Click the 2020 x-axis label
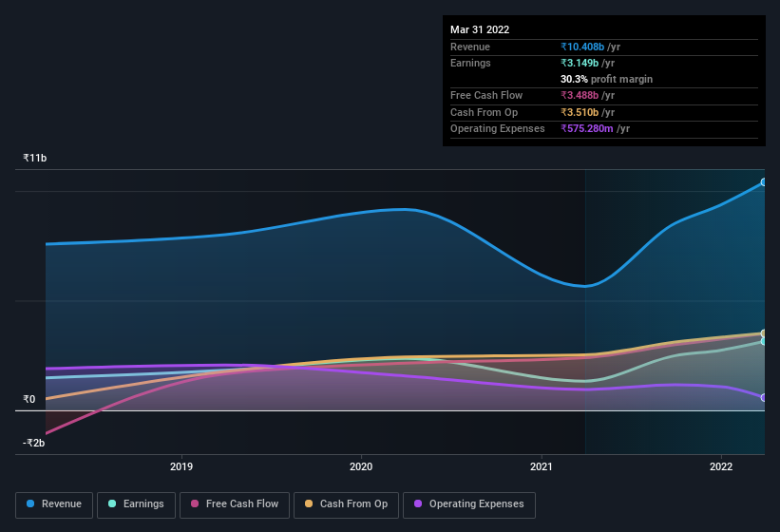Viewport: 780px width, 532px height. point(361,466)
